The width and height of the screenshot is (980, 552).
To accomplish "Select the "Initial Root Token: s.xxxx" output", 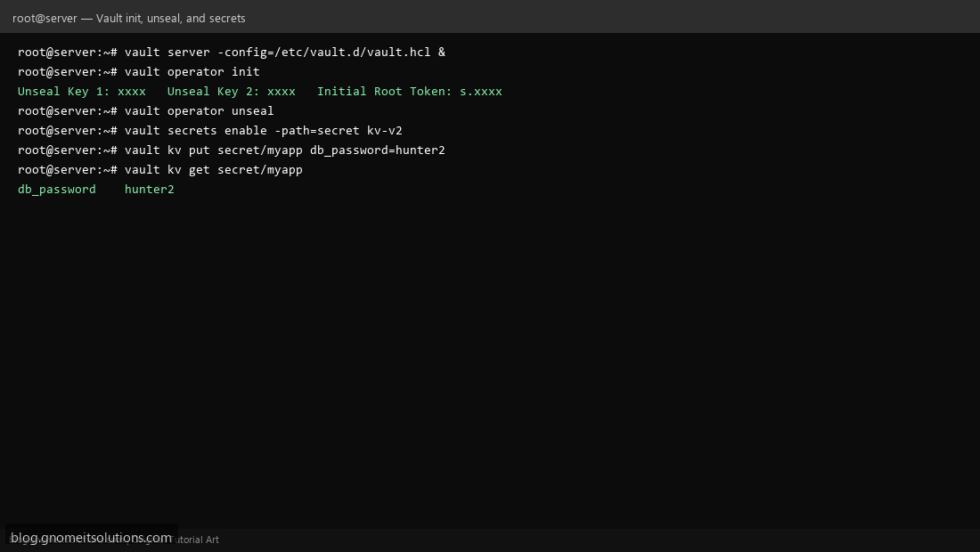I will [410, 91].
